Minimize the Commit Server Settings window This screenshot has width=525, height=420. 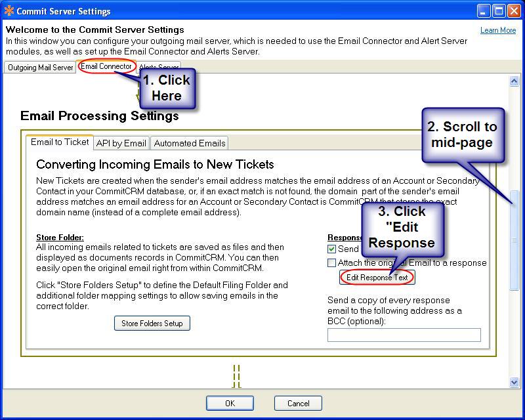(482, 11)
